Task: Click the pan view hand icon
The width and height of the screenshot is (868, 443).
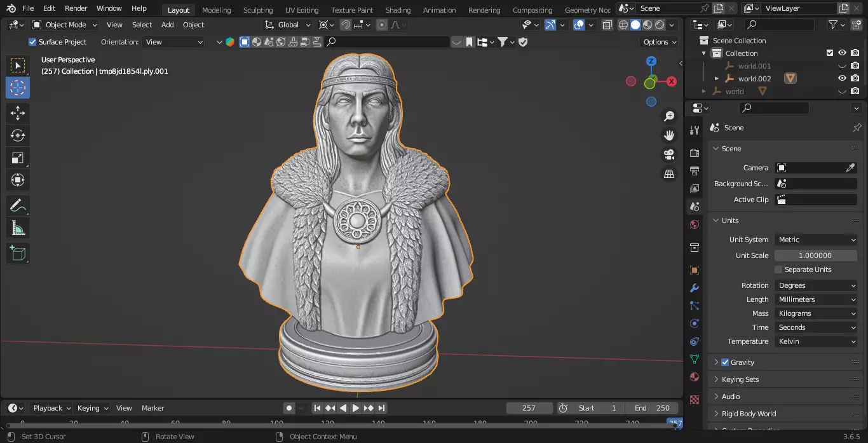Action: [x=669, y=135]
